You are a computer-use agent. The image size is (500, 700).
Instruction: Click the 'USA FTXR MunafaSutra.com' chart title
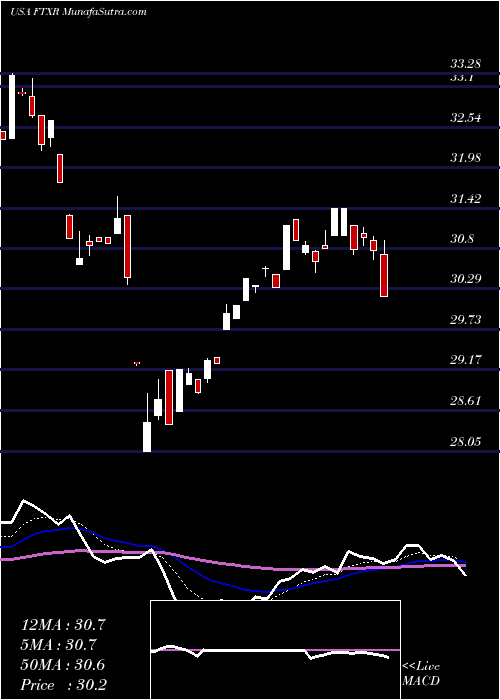click(78, 12)
